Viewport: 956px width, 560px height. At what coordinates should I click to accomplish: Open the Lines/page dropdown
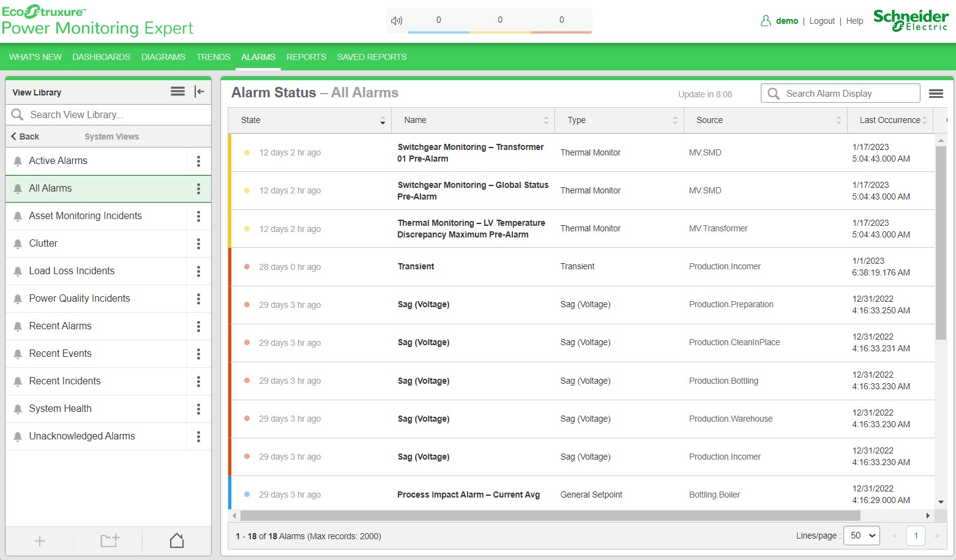click(x=861, y=536)
